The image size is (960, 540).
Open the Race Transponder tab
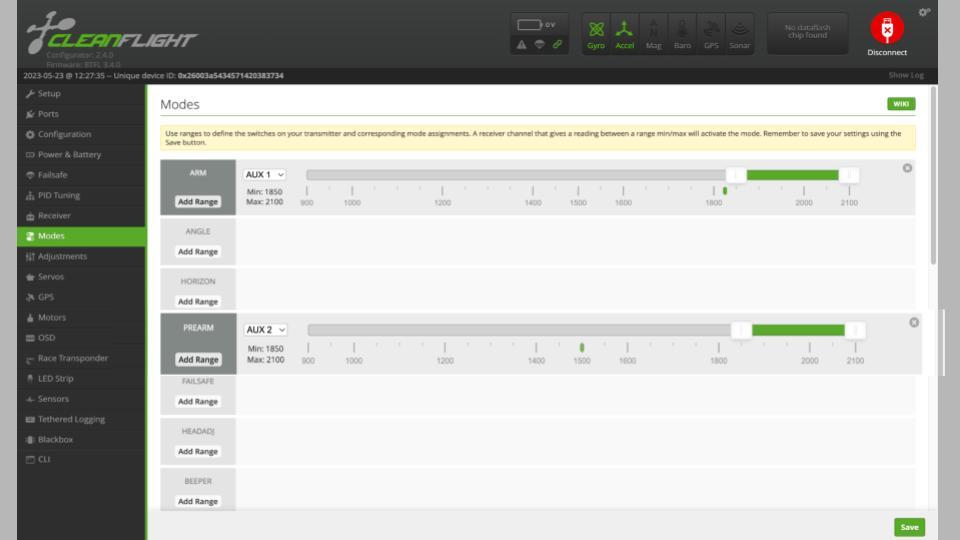point(81,358)
